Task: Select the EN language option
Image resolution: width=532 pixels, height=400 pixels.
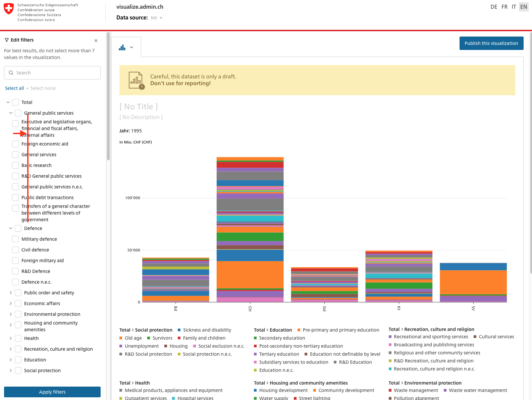Action: click(x=524, y=7)
